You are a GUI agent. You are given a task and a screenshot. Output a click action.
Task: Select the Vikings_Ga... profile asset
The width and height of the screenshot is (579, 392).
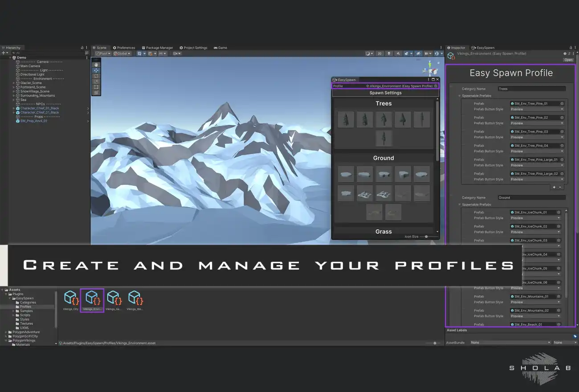tap(114, 300)
